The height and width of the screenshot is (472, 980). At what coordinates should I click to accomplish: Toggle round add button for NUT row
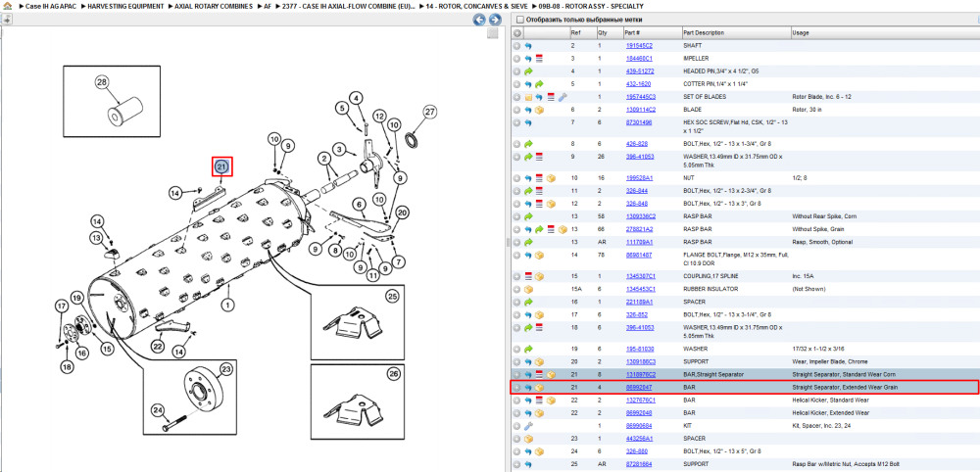516,178
